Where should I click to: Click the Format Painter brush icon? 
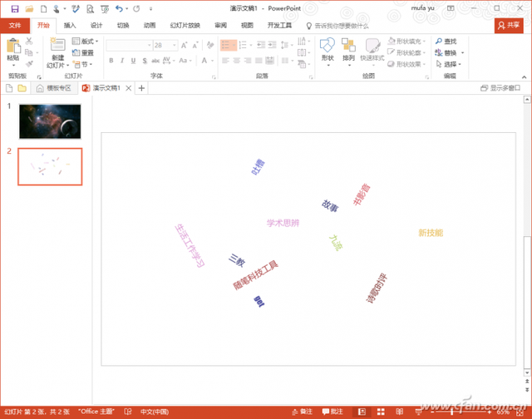pyautogui.click(x=29, y=64)
